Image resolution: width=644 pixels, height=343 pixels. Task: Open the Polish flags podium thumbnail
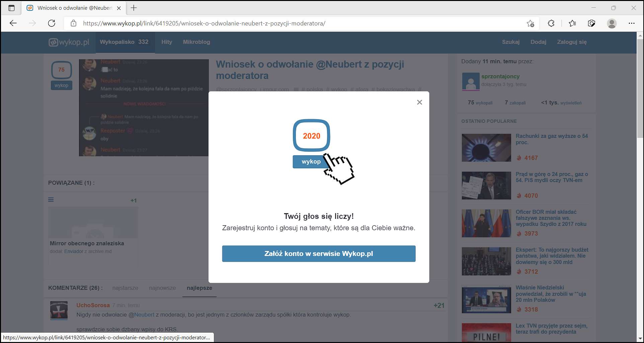point(486,223)
